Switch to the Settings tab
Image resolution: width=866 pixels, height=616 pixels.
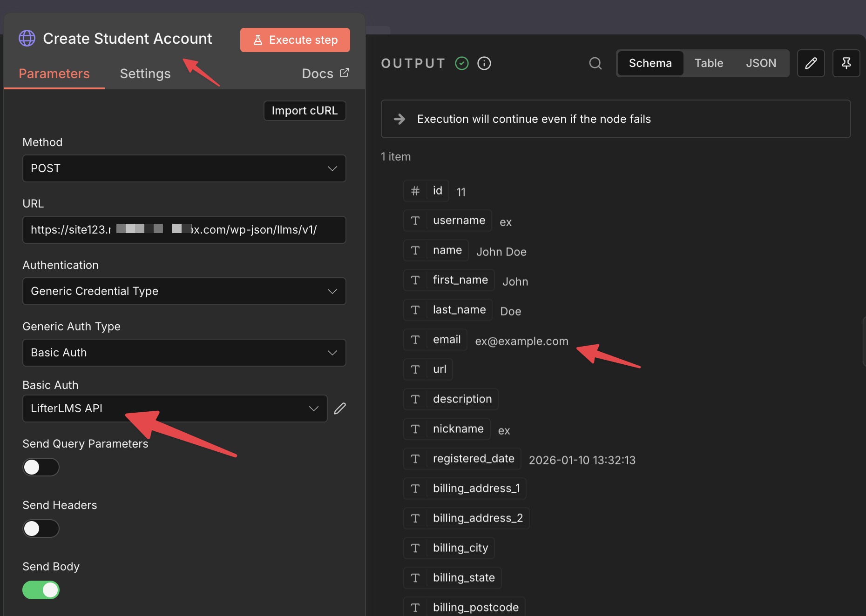[x=145, y=74]
